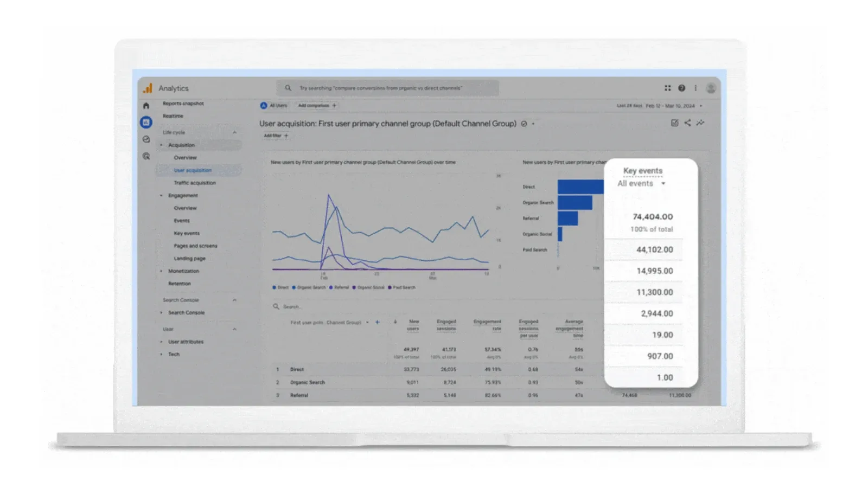Expand the Tech group

(161, 355)
